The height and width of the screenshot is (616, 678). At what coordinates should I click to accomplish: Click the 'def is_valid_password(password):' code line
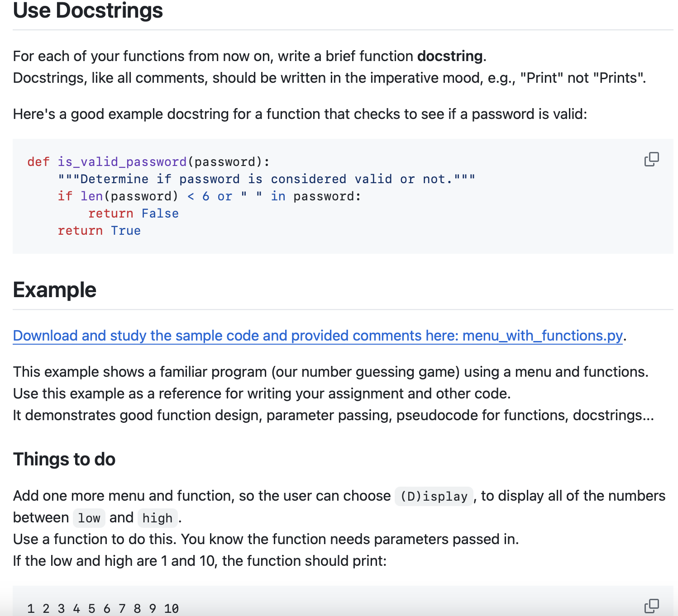tap(148, 162)
